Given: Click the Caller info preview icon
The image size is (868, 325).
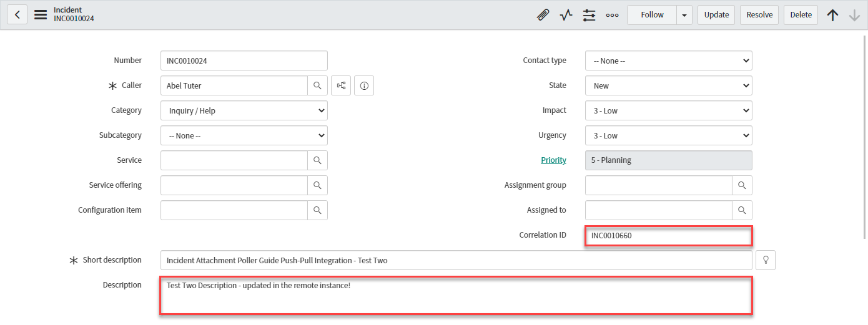Looking at the screenshot, I should point(364,85).
